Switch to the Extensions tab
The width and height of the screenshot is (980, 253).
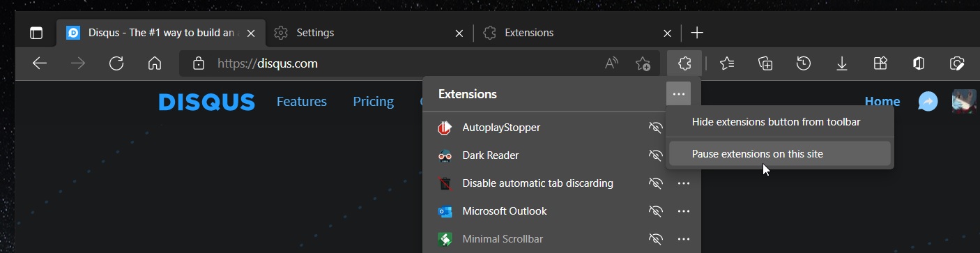coord(578,33)
